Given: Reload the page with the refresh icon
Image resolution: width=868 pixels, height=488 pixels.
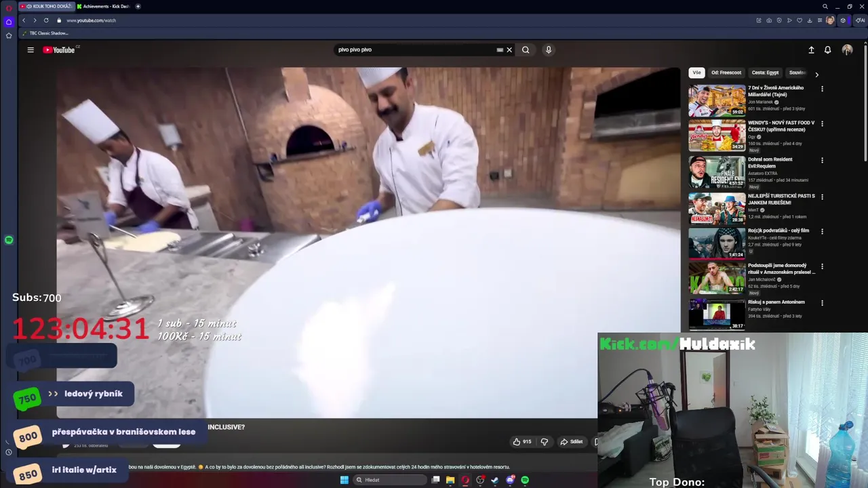Looking at the screenshot, I should 46,20.
